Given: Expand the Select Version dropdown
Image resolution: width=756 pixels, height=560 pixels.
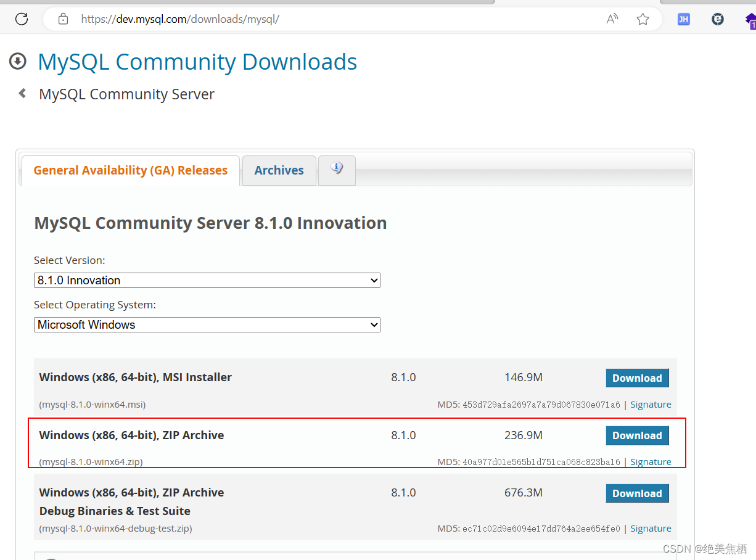Looking at the screenshot, I should click(x=207, y=280).
